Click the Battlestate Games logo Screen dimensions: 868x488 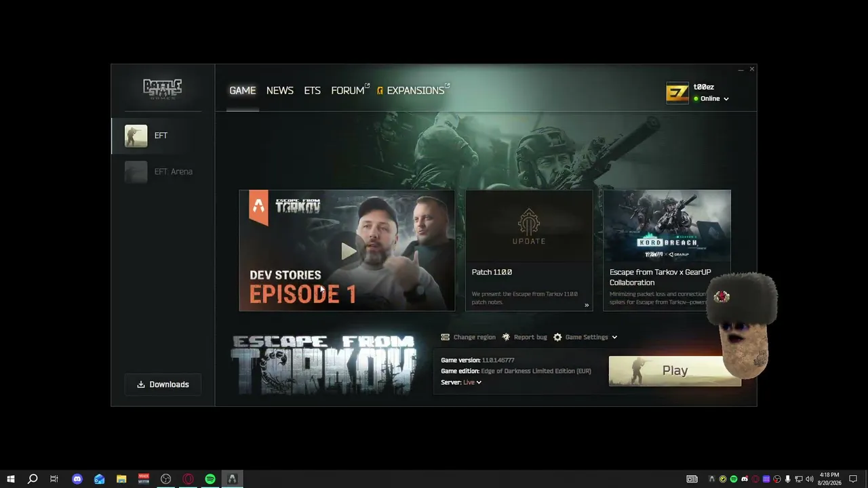pos(162,89)
